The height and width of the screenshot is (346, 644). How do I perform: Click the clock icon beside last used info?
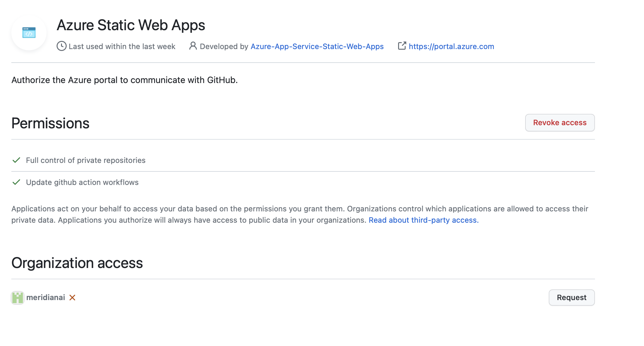tap(62, 46)
